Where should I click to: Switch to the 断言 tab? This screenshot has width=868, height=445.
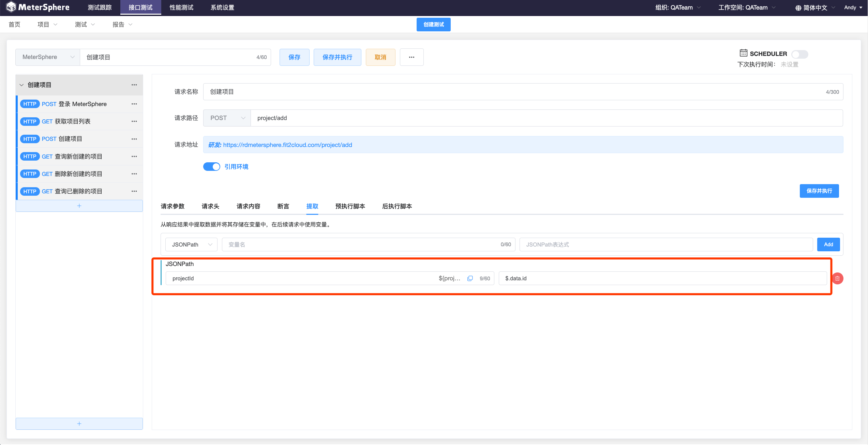coord(283,206)
